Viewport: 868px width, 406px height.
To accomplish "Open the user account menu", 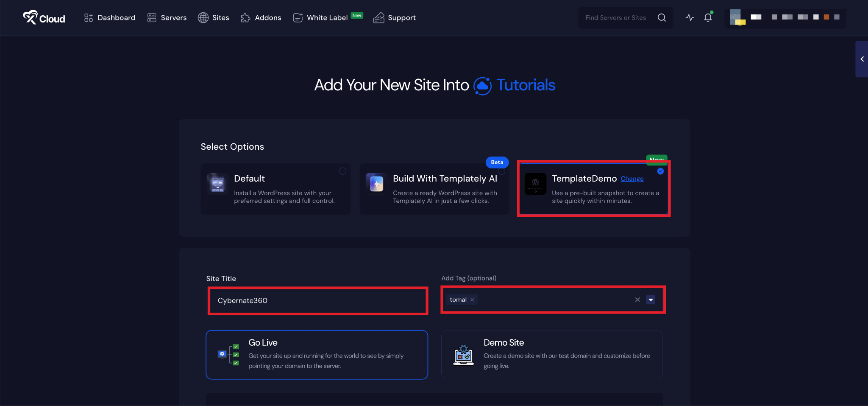I will coord(785,18).
